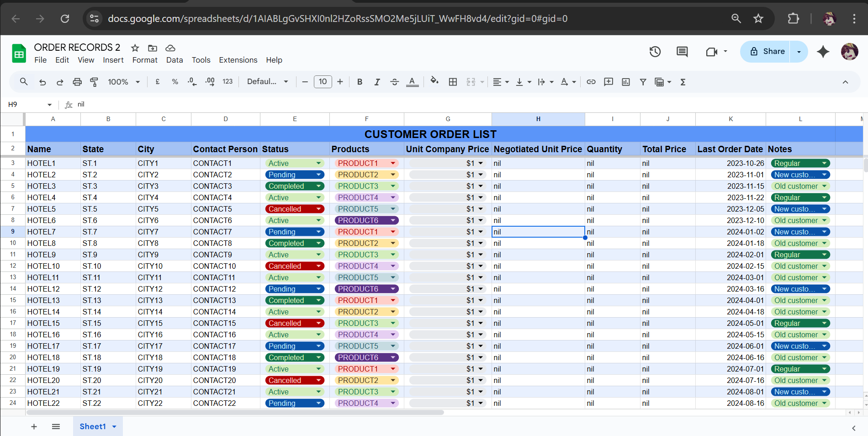Toggle bold formatting
Screen dimensions: 868x436
pyautogui.click(x=360, y=82)
